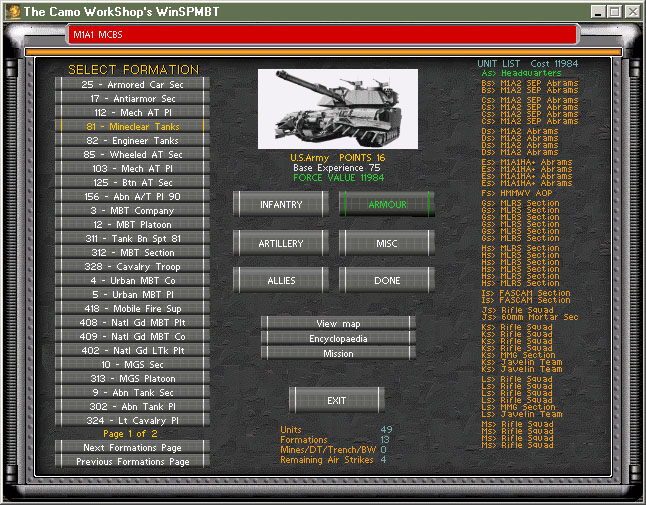Minimize the WinSPMBT window
The width and height of the screenshot is (646, 505).
pyautogui.click(x=597, y=12)
